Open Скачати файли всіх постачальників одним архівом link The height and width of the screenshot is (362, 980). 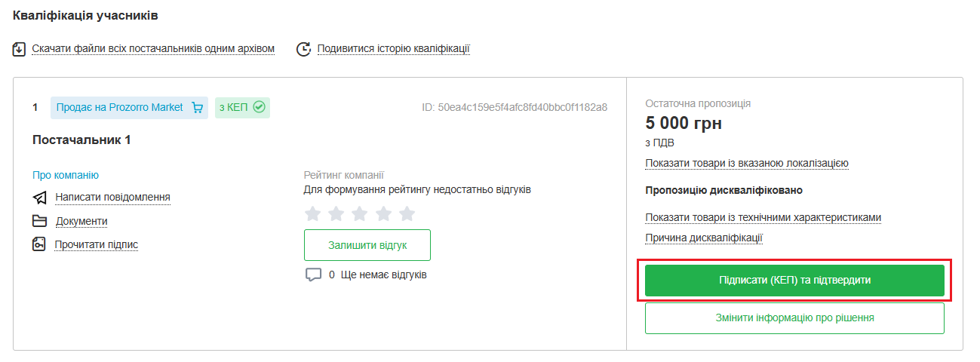coord(153,49)
